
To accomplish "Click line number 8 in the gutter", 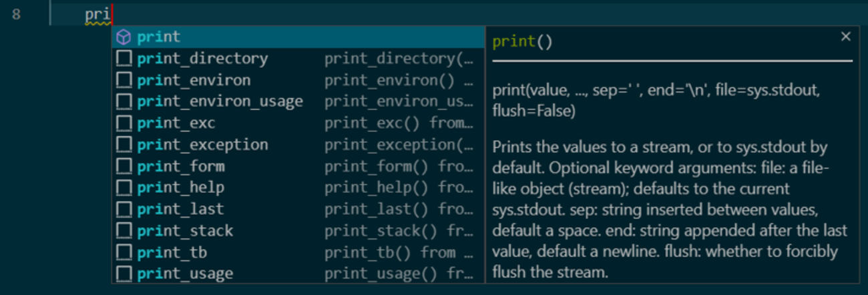I will click(16, 14).
